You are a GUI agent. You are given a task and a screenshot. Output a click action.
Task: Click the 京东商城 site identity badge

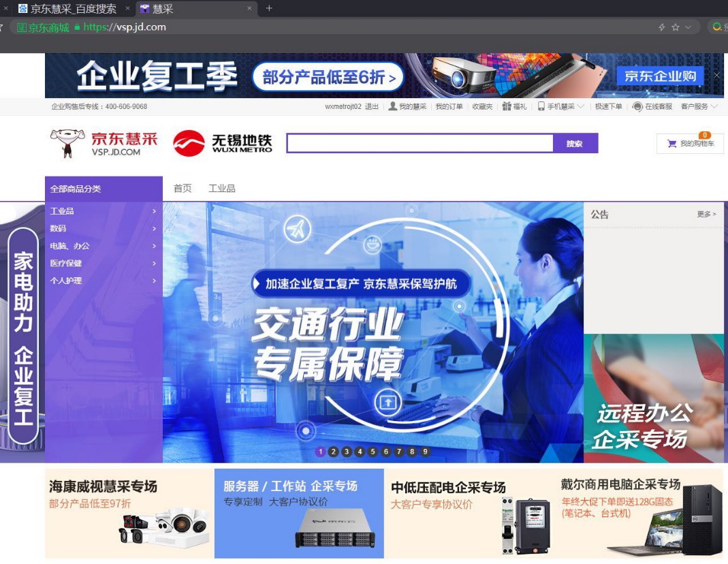43,27
